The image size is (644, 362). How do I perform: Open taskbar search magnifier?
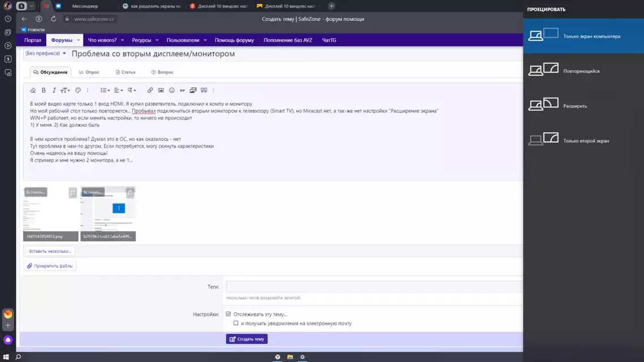(18, 357)
